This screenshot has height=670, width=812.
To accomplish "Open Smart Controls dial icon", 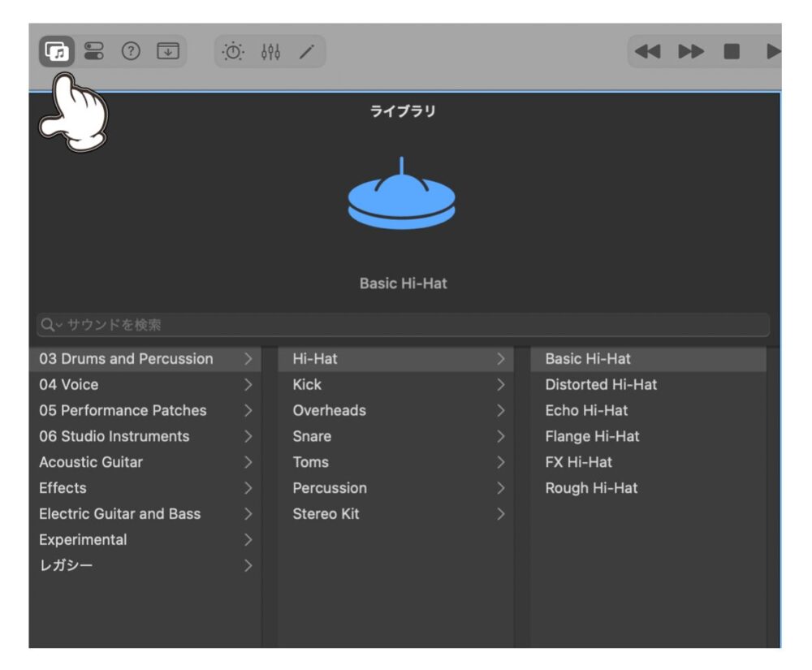I will pos(234,52).
